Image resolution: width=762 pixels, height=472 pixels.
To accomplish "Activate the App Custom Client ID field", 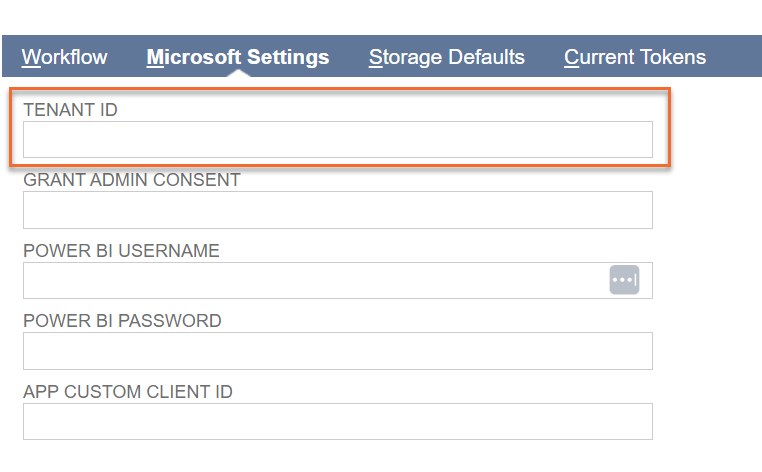I will 338,421.
